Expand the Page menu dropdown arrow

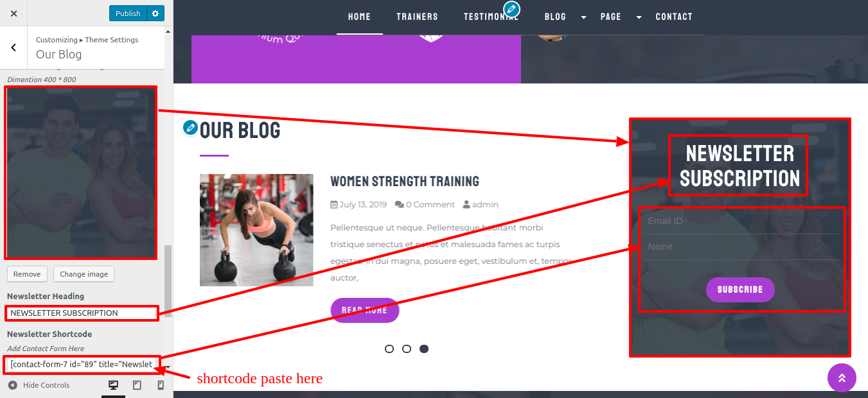[x=639, y=17]
